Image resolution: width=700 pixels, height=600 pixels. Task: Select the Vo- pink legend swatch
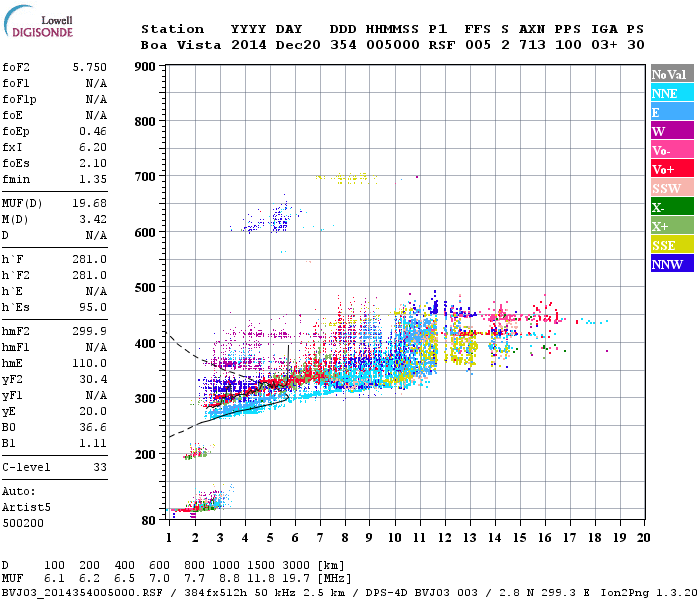click(672, 150)
